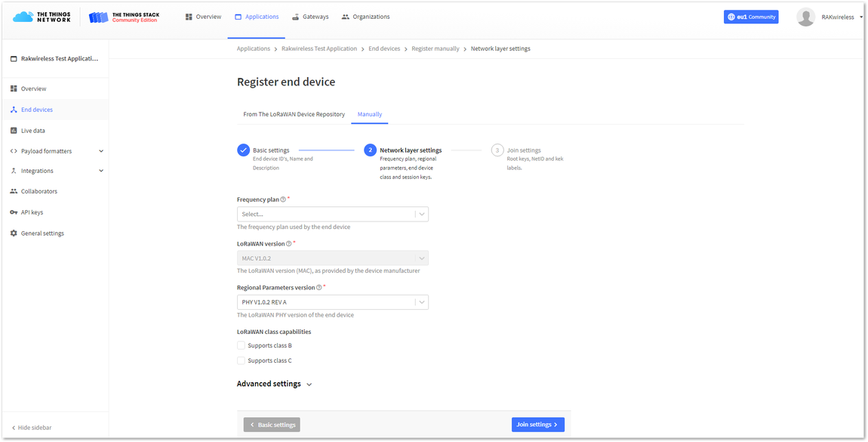Click the sidebar Overview dashboard icon
This screenshot has height=442, width=868.
click(14, 88)
